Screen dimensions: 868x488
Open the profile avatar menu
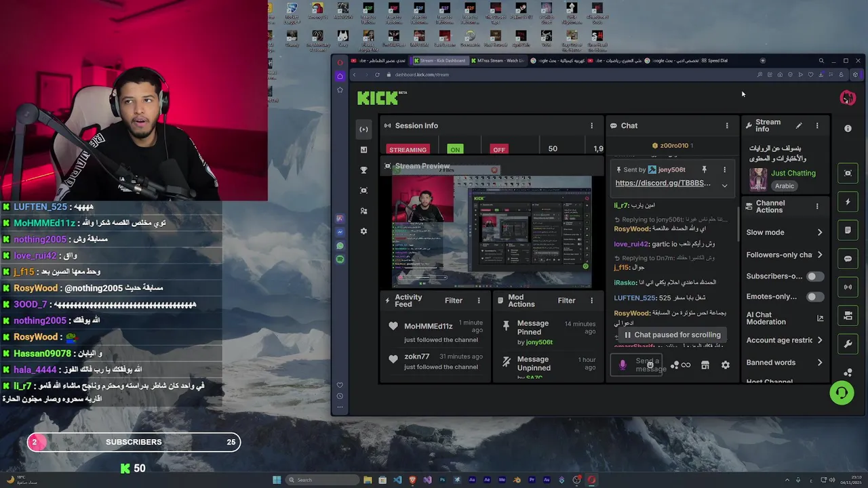coord(848,98)
